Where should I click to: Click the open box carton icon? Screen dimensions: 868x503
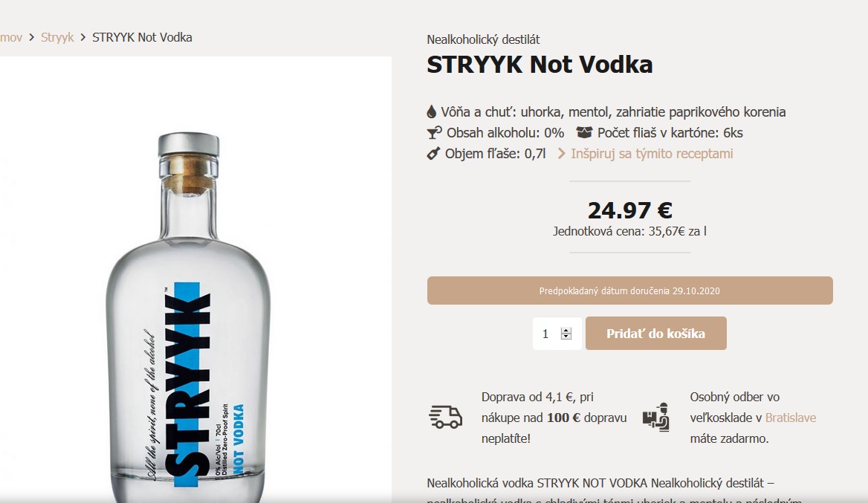coord(584,133)
